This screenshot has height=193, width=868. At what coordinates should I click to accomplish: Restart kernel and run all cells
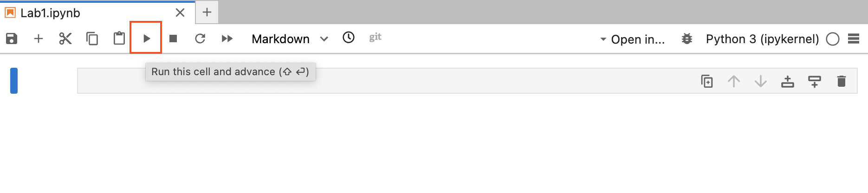pyautogui.click(x=227, y=39)
